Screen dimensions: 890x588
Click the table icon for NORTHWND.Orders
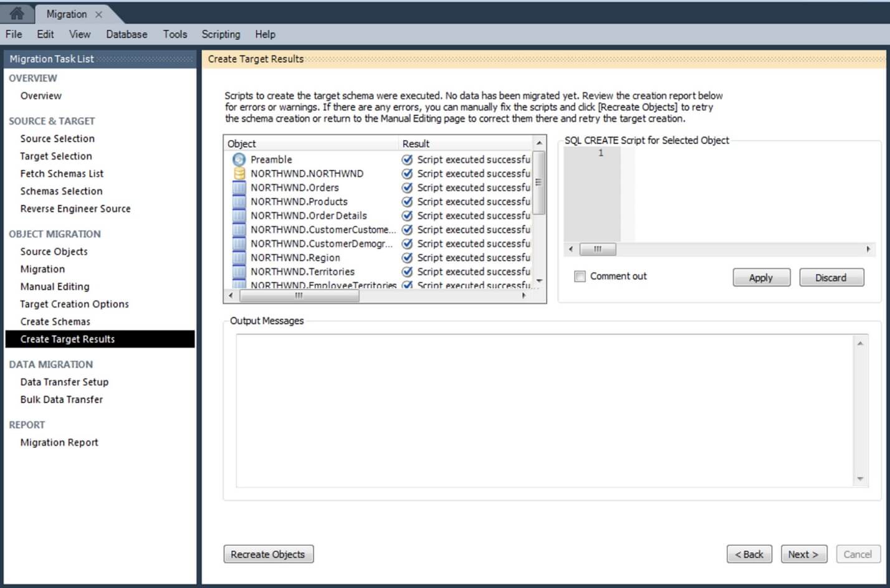pos(239,187)
